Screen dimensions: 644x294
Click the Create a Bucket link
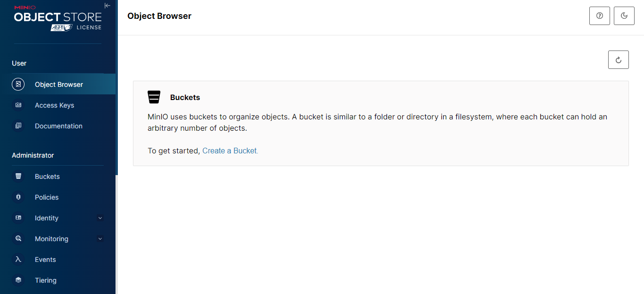tap(230, 151)
